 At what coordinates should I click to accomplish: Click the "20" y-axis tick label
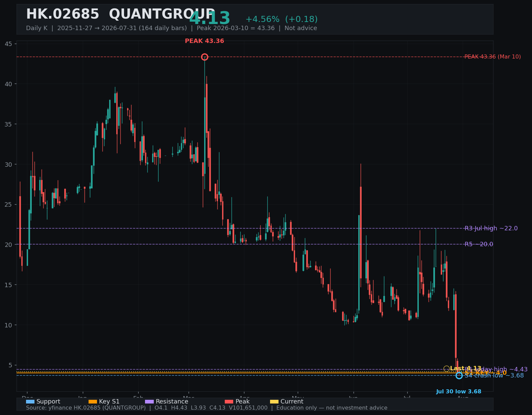8,245
